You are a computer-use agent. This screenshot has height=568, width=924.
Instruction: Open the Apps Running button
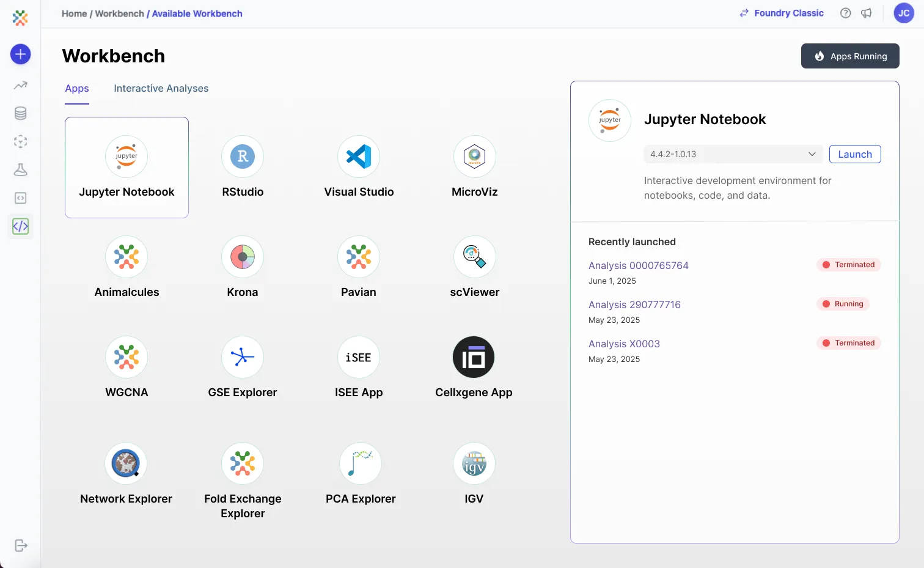click(x=850, y=56)
